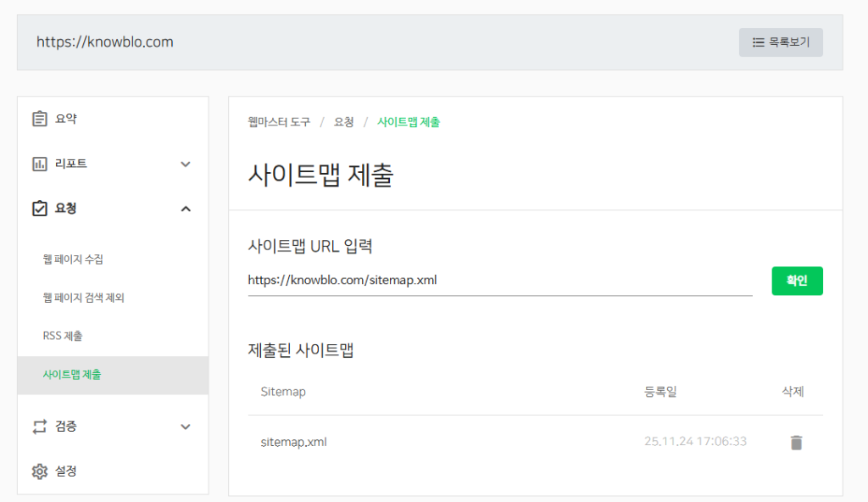Click 웹마스터 도구 breadcrumb link

[279, 122]
